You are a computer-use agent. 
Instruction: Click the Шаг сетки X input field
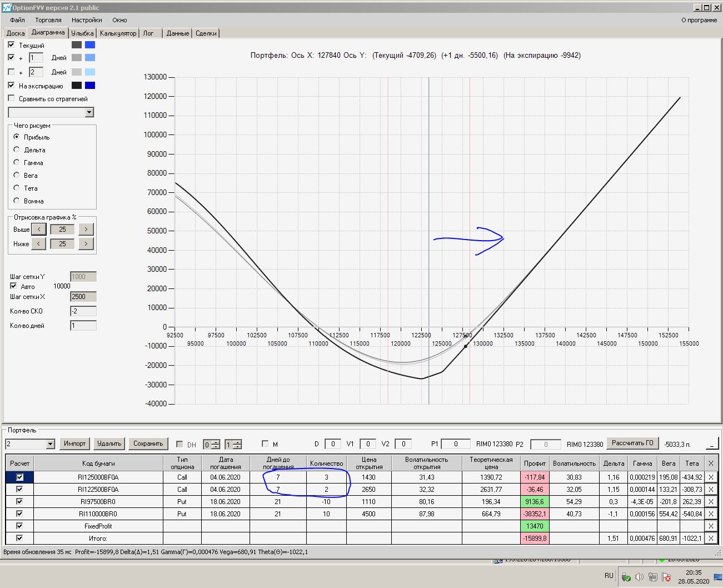click(x=83, y=297)
